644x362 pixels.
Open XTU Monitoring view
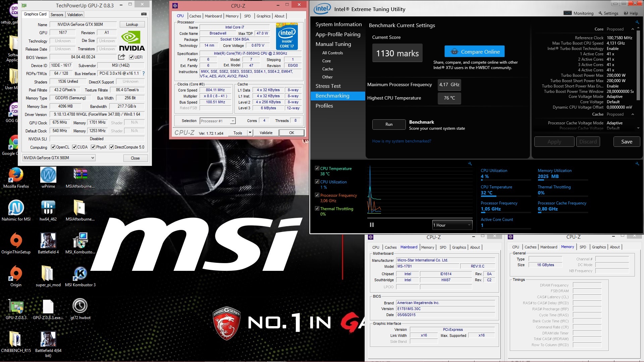pos(579,13)
